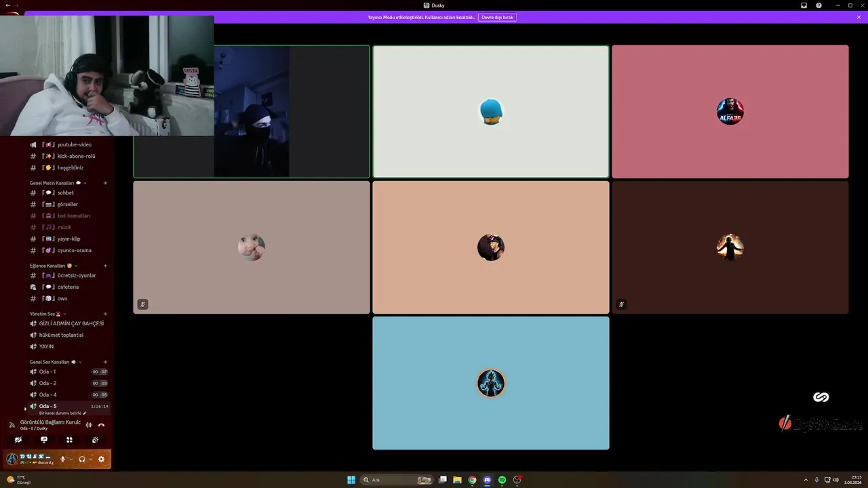Open the soundboard
Viewport: 868px width, 488px height.
tap(95, 440)
